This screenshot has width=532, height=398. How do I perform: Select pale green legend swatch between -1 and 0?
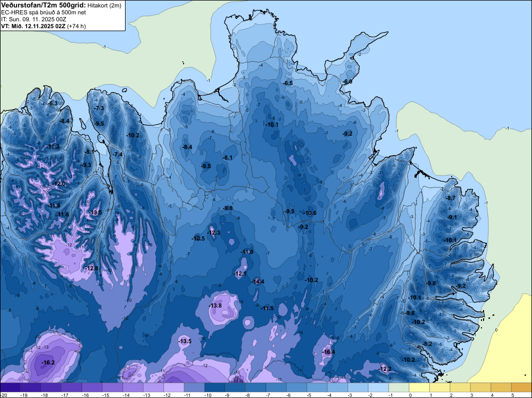coord(398,387)
